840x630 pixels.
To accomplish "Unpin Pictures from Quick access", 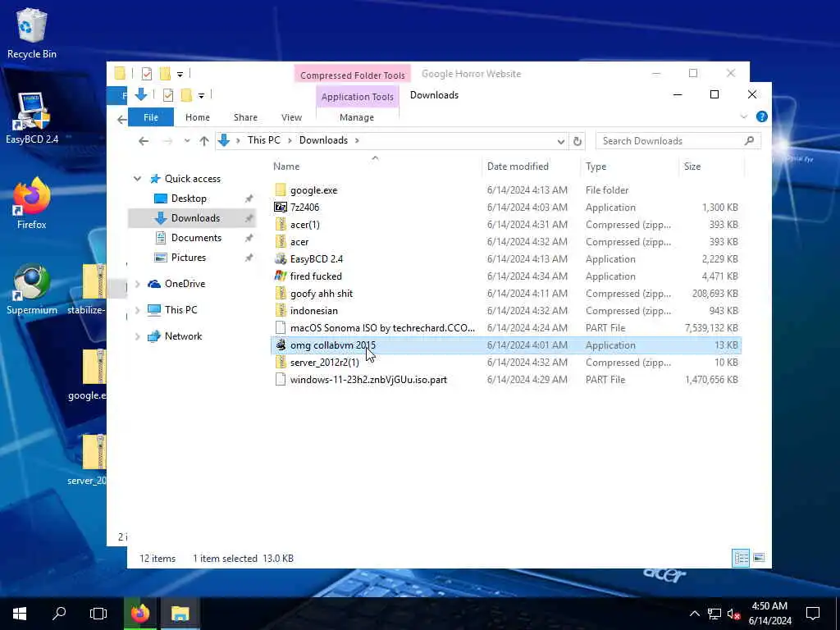I will tap(249, 258).
